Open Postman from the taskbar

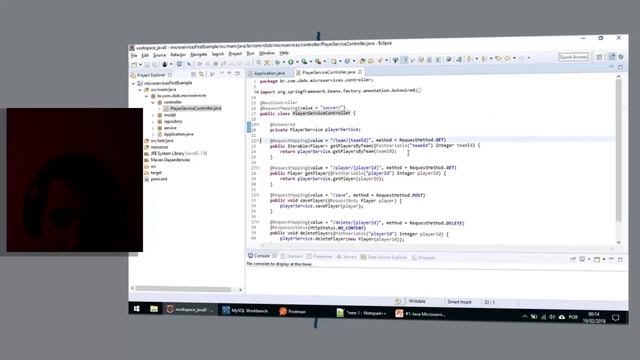point(293,311)
